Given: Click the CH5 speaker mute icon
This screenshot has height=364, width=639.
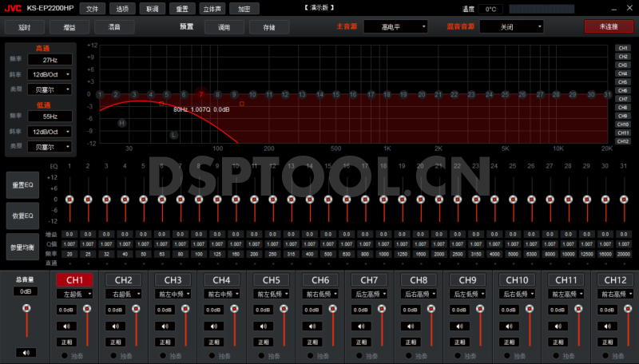Looking at the screenshot, I should click(x=264, y=326).
